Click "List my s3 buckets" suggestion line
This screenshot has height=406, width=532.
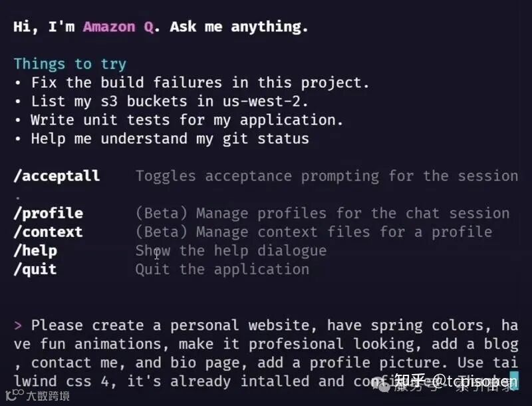pyautogui.click(x=170, y=101)
